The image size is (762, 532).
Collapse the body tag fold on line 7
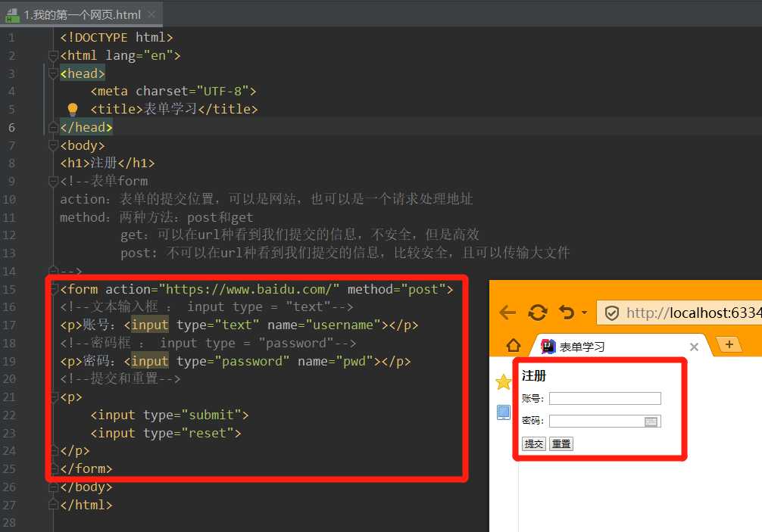click(x=54, y=145)
